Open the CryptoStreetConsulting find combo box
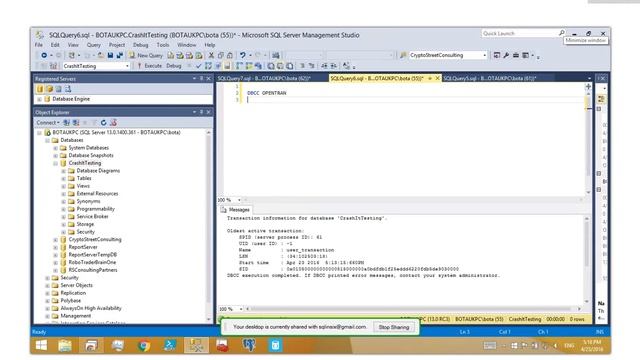This screenshot has width=640, height=360. (x=448, y=55)
